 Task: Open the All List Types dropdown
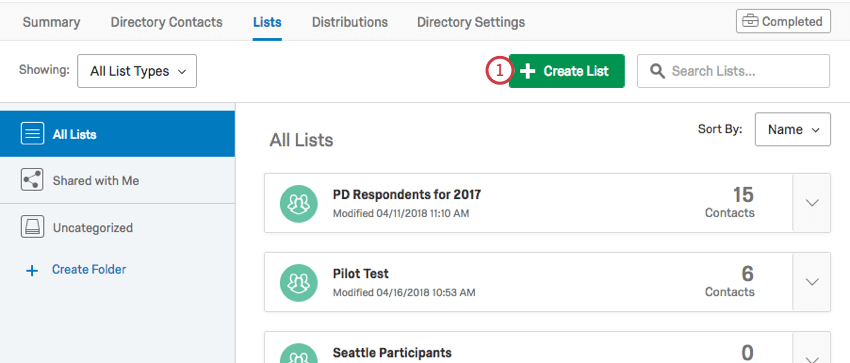[x=137, y=71]
